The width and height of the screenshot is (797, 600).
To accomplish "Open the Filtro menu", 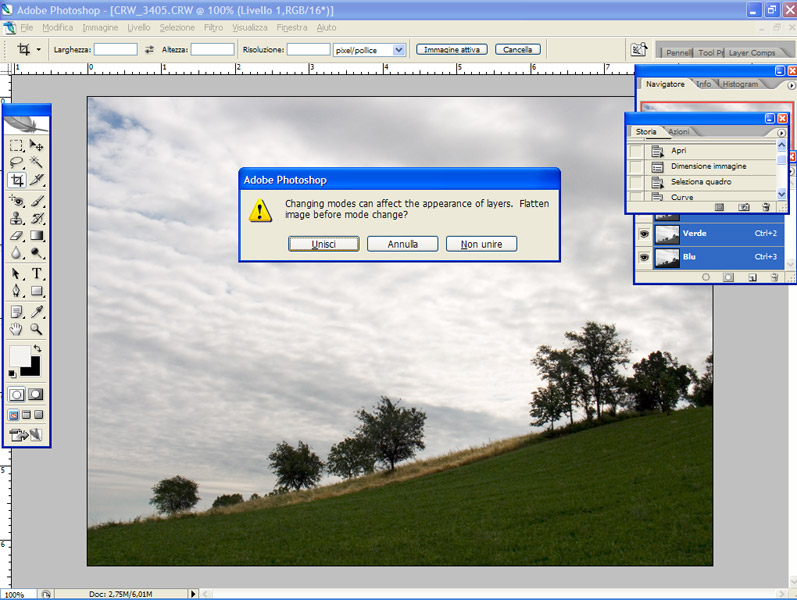I will pos(213,27).
